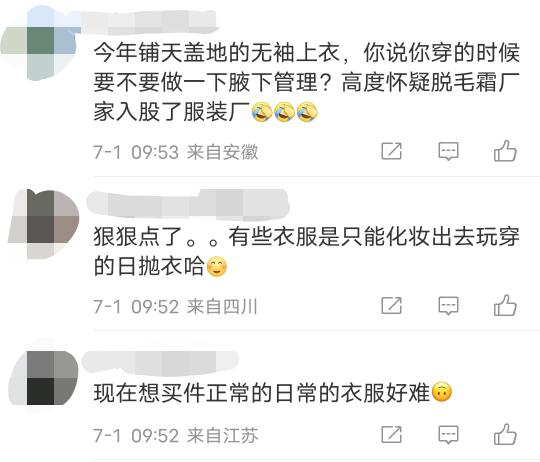The image size is (540, 462).
Task: Select the comment text 狠狠点了
Action: click(307, 251)
